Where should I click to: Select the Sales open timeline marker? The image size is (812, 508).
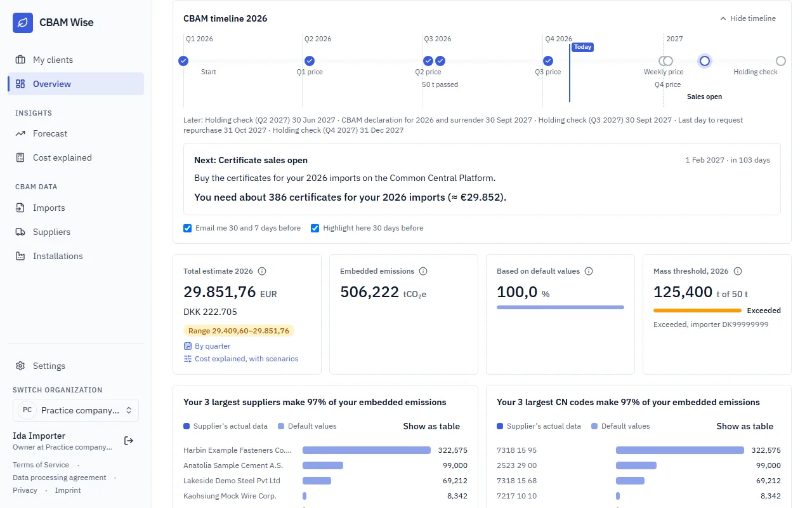pyautogui.click(x=704, y=61)
